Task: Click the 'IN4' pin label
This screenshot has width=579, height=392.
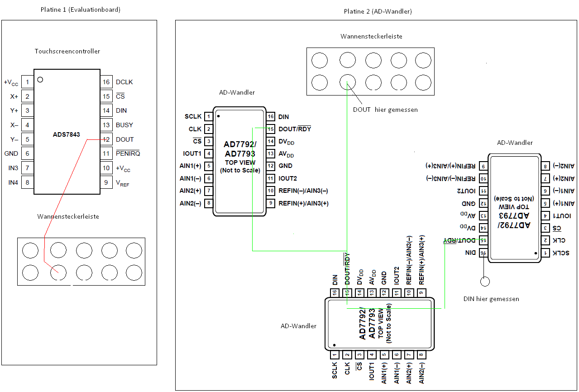Action: (13, 182)
